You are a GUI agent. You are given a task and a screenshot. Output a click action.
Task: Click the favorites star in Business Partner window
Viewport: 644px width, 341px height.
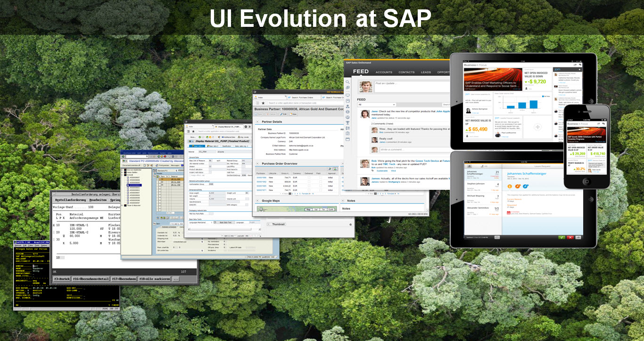[263, 103]
